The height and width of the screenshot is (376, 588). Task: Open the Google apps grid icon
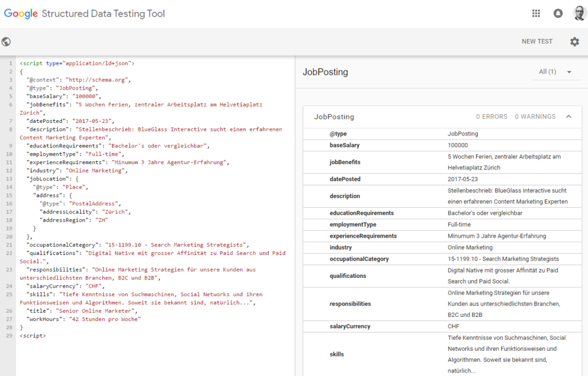pos(536,14)
